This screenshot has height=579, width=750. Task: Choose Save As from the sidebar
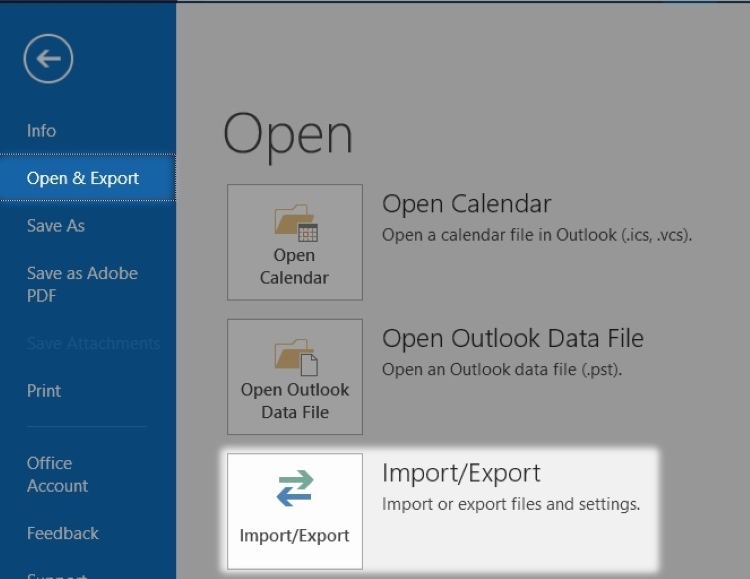click(x=55, y=225)
